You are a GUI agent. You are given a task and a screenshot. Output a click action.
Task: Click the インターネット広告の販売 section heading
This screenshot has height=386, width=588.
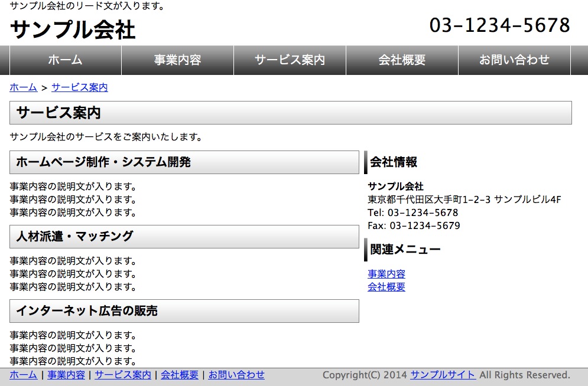[x=87, y=310]
